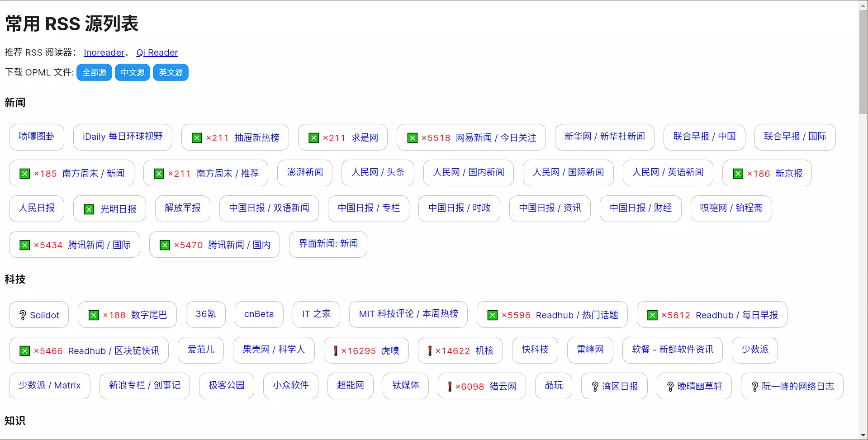
Task: Select the 少数派 / Matrix feed
Action: (49, 385)
